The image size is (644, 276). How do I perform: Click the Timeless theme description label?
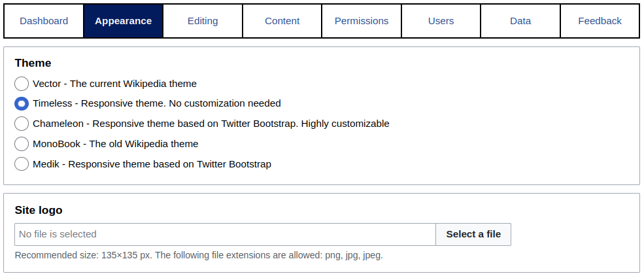click(x=157, y=103)
